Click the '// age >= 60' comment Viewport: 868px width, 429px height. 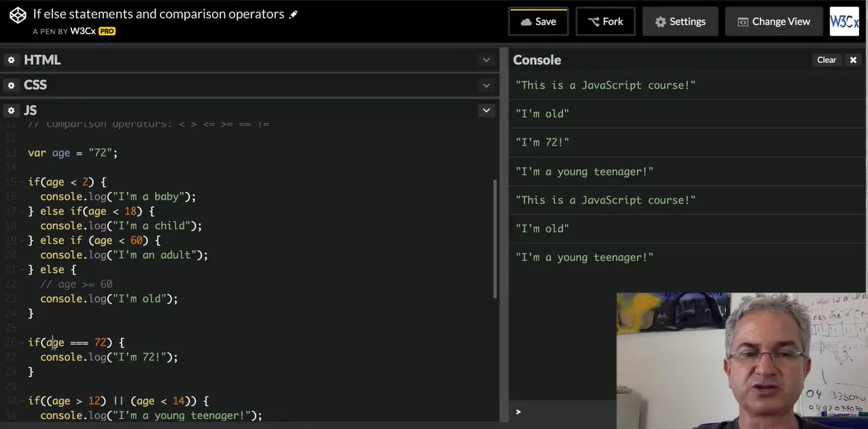tap(76, 284)
